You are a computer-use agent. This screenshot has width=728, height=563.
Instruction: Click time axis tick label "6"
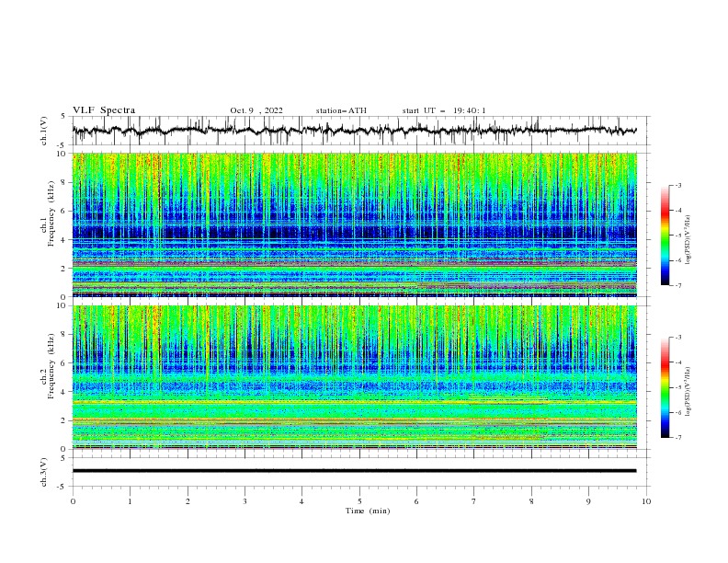pyautogui.click(x=416, y=501)
